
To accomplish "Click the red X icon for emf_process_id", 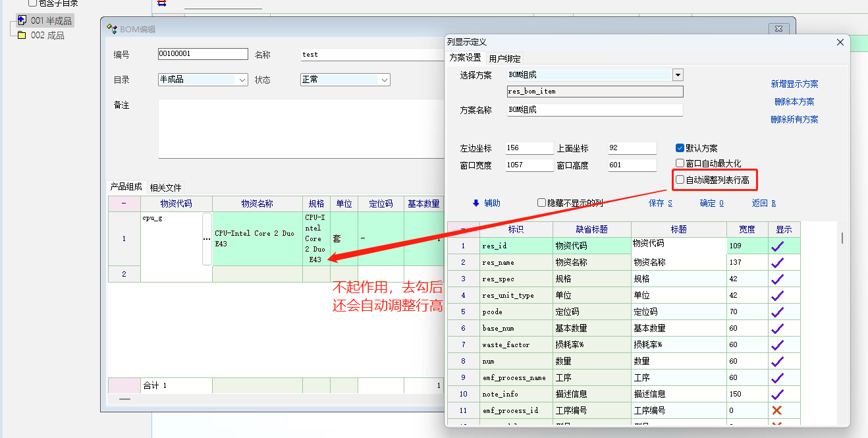I will pyautogui.click(x=777, y=410).
